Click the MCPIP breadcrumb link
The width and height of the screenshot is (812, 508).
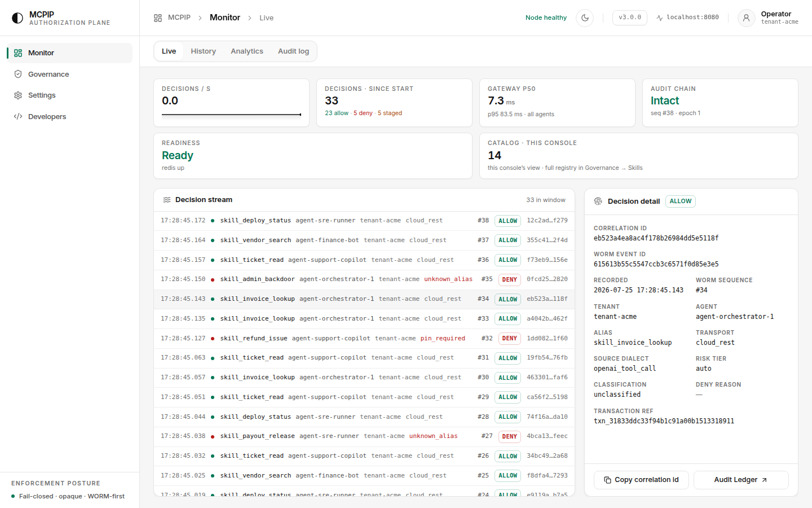click(x=179, y=17)
